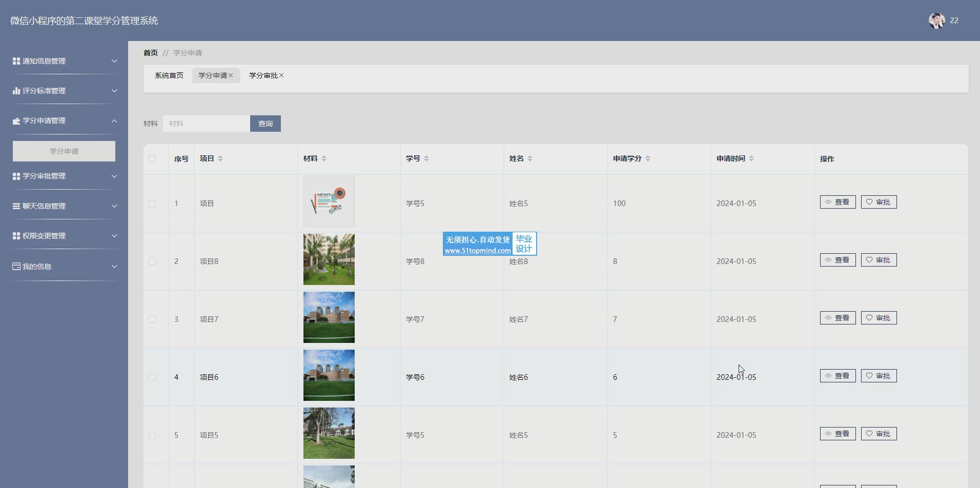
Task: Close the 学分审批 tab
Action: click(281, 75)
